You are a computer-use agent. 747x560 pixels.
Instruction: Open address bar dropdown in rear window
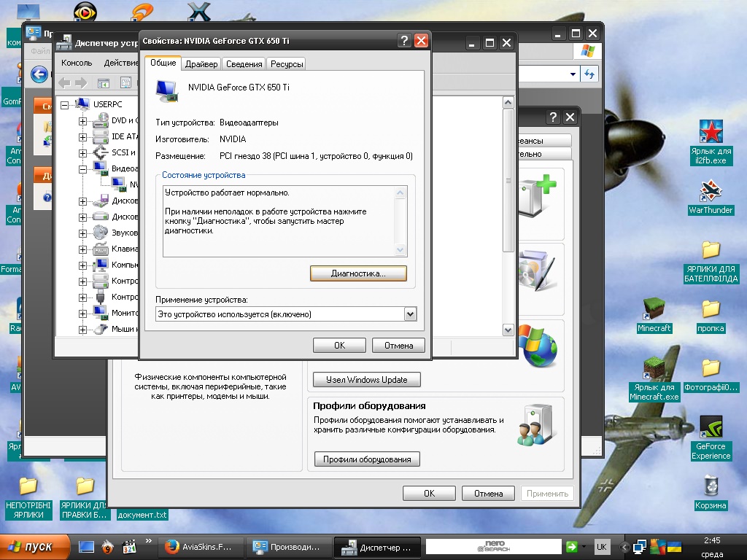pyautogui.click(x=573, y=74)
